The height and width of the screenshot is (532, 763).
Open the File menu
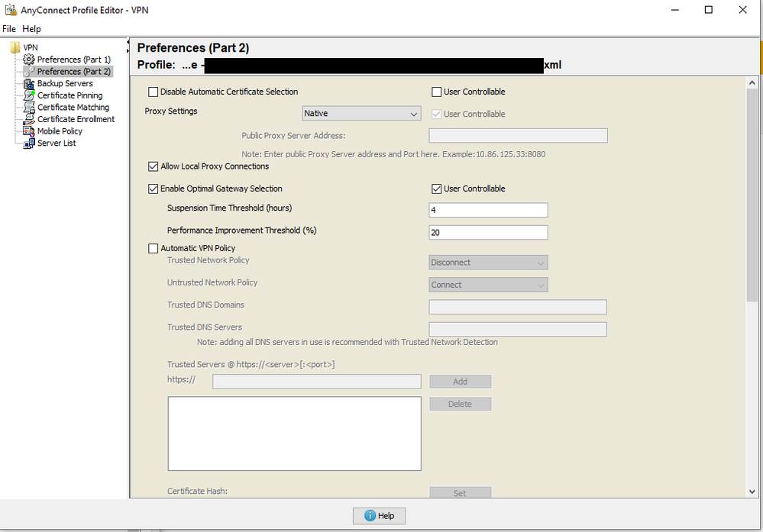coord(8,29)
